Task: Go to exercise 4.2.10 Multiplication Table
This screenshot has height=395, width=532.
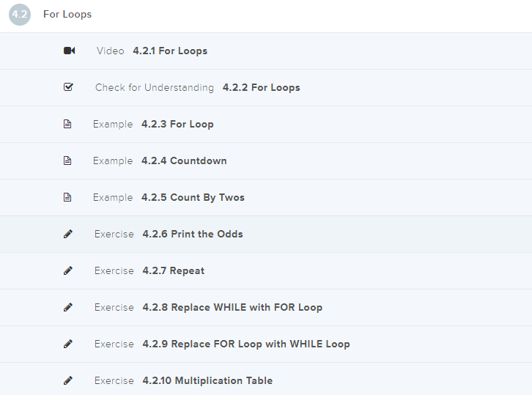Action: pos(207,381)
